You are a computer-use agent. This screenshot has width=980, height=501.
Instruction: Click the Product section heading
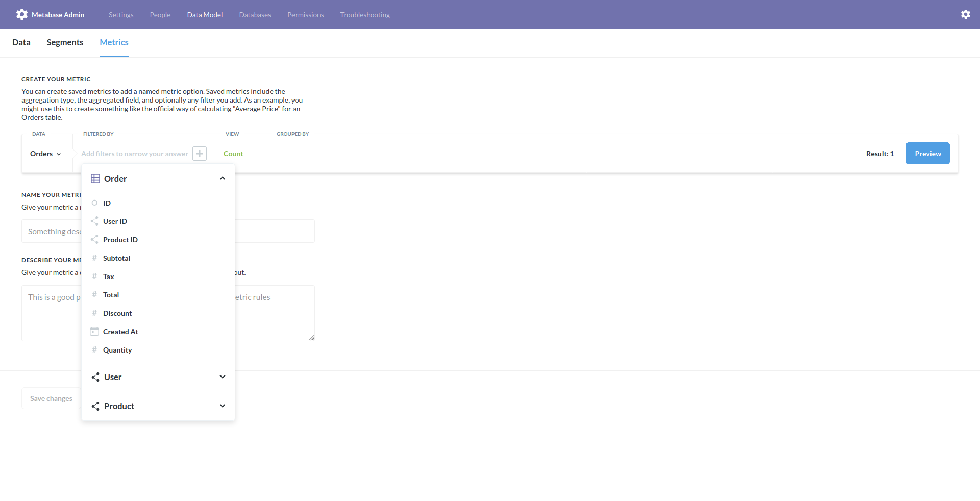point(119,406)
